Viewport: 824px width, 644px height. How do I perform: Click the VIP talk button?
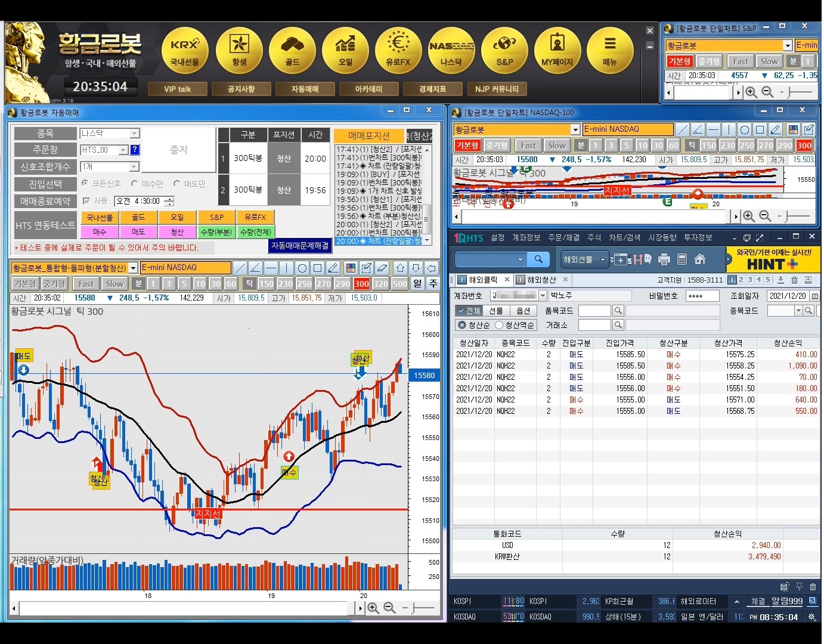click(177, 89)
